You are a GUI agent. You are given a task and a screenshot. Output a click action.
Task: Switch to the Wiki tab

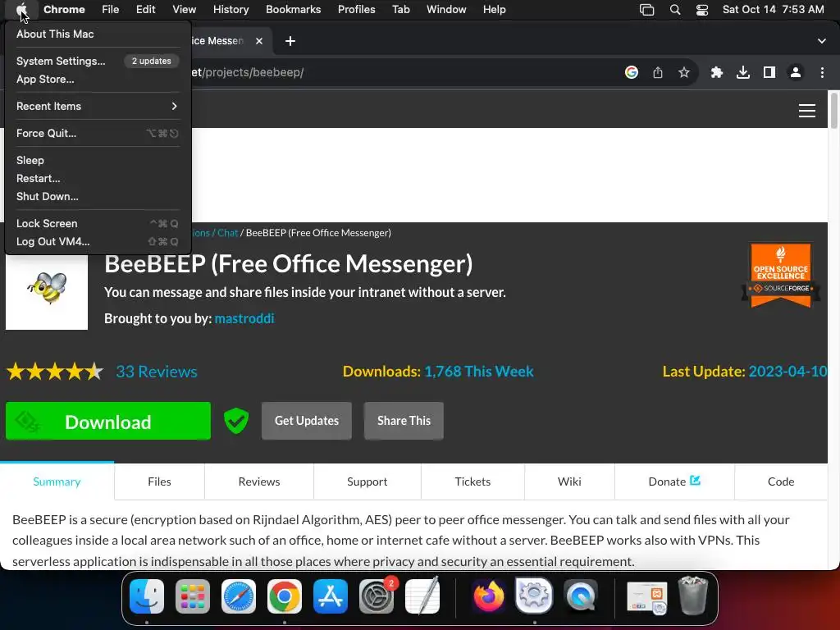tap(569, 482)
